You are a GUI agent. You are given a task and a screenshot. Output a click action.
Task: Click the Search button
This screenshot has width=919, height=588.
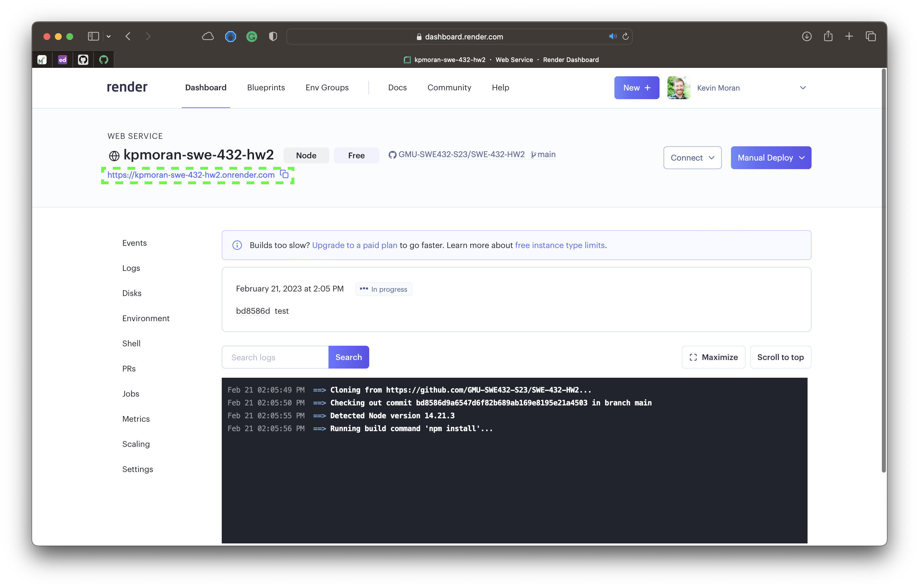pos(349,357)
